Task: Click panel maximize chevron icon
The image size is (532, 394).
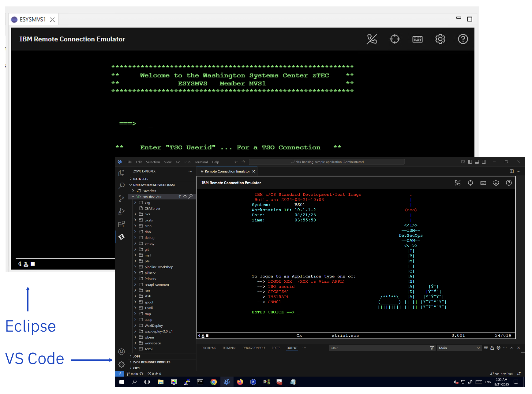Action: [511, 348]
